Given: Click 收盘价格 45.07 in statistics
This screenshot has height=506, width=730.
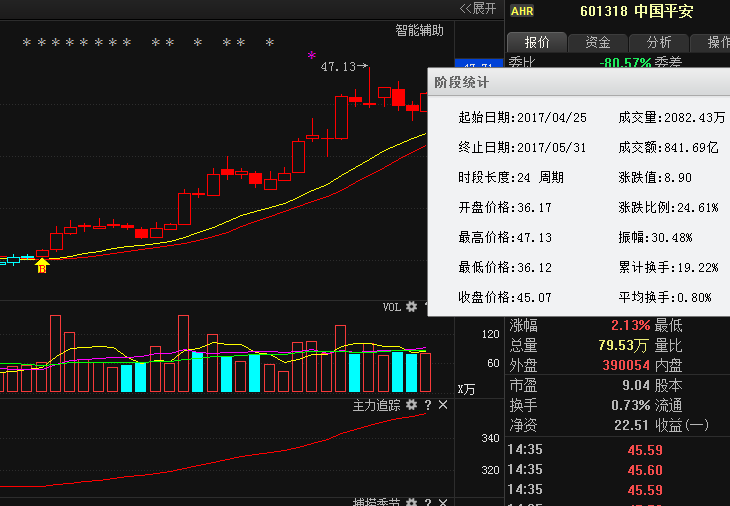Looking at the screenshot, I should 505,297.
